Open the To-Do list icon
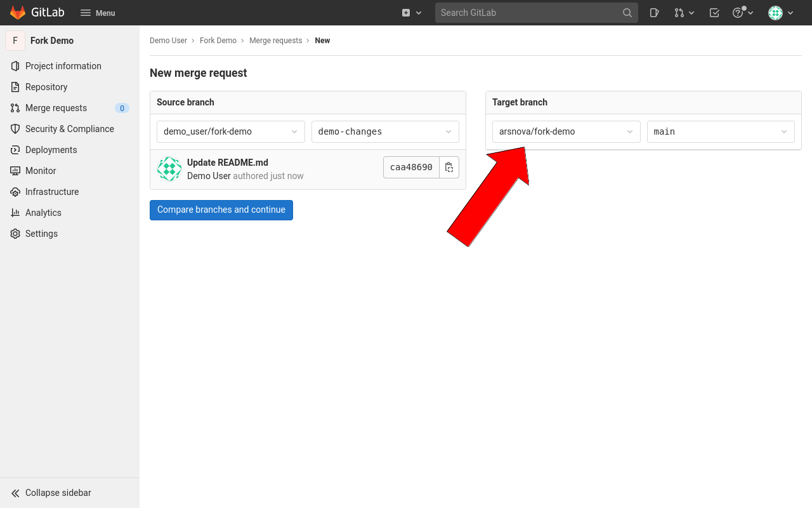This screenshot has height=508, width=812. click(x=714, y=13)
